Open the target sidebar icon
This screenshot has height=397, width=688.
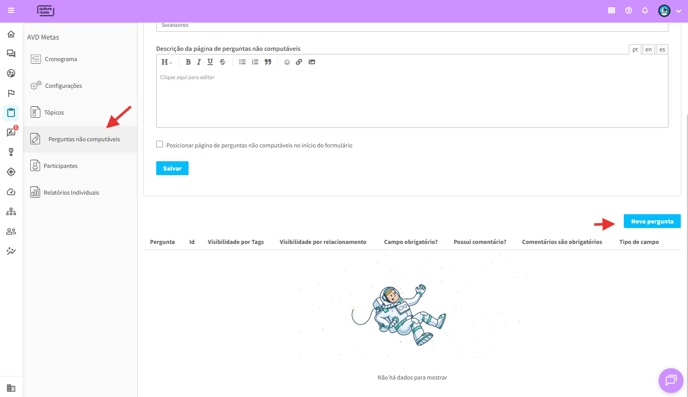coord(11,172)
